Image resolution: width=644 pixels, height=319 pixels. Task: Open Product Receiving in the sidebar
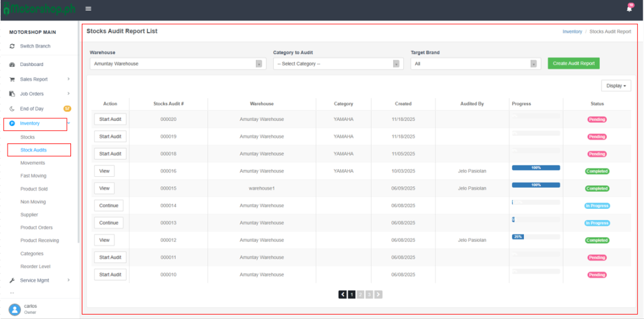pyautogui.click(x=40, y=240)
